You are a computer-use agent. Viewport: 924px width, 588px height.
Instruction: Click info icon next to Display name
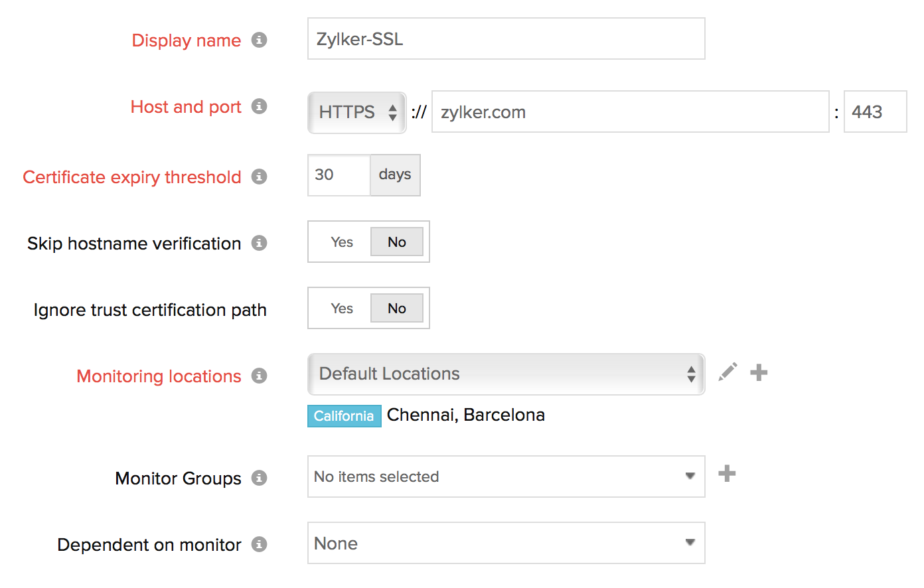pos(259,40)
